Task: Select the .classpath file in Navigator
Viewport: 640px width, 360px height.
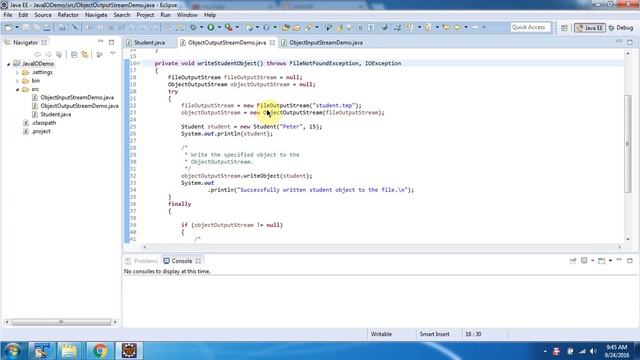Action: point(44,123)
